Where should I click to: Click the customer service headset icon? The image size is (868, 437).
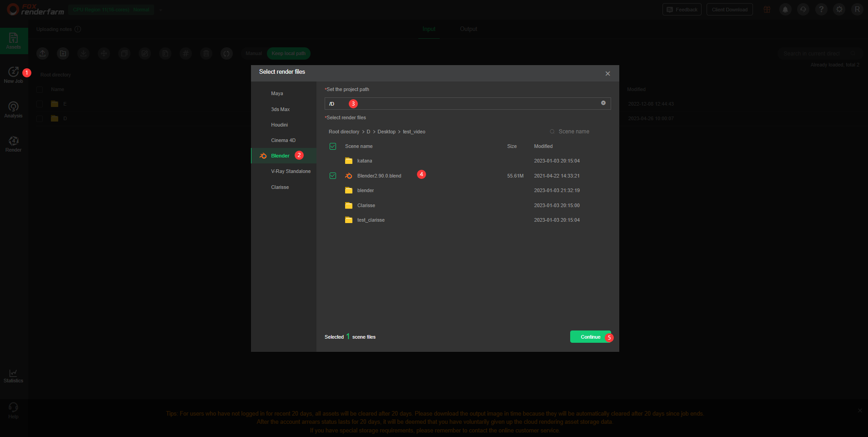(803, 10)
